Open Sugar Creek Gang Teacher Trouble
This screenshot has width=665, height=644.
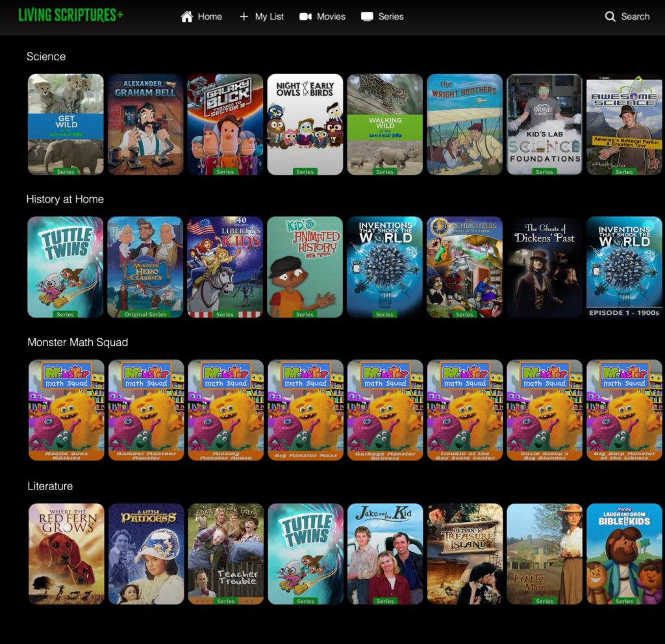[x=225, y=554]
